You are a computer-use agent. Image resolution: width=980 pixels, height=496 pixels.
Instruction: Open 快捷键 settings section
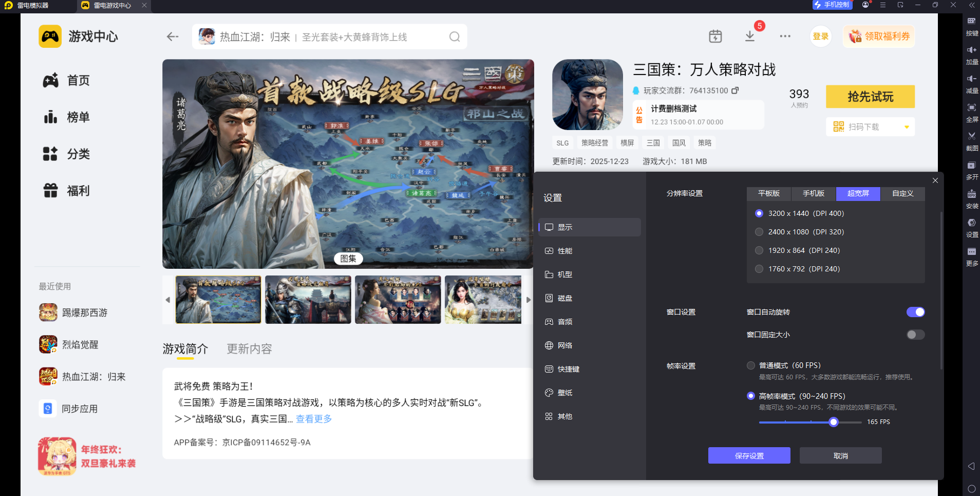point(590,369)
